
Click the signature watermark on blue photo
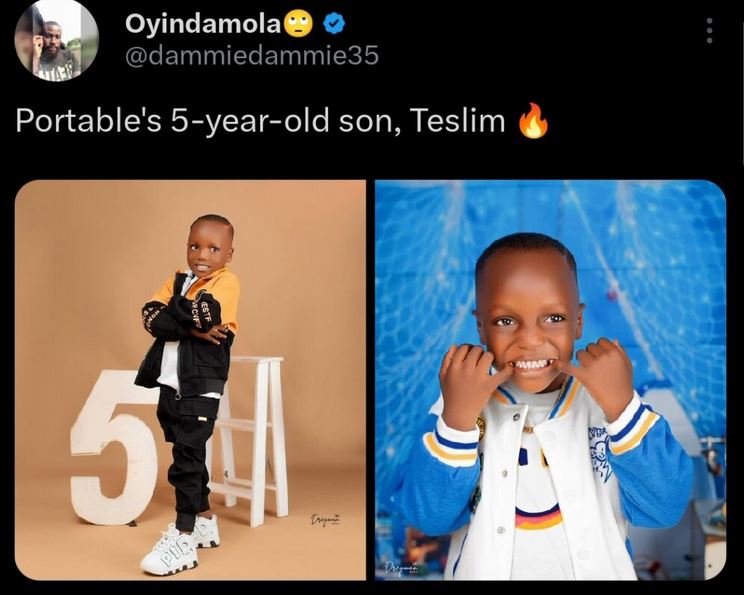(x=401, y=567)
